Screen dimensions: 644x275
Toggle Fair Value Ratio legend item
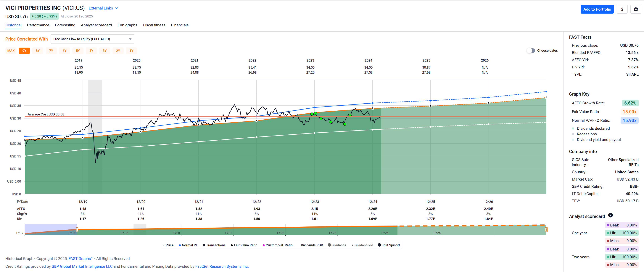click(x=244, y=245)
